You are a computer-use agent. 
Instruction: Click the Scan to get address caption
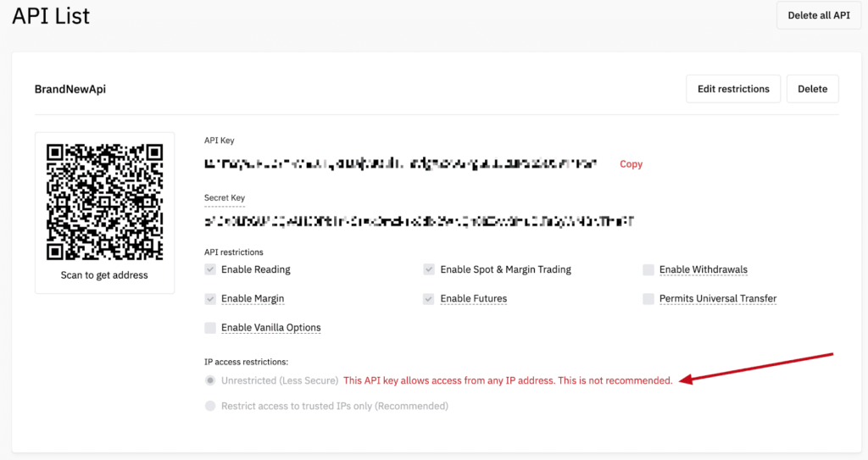click(104, 275)
